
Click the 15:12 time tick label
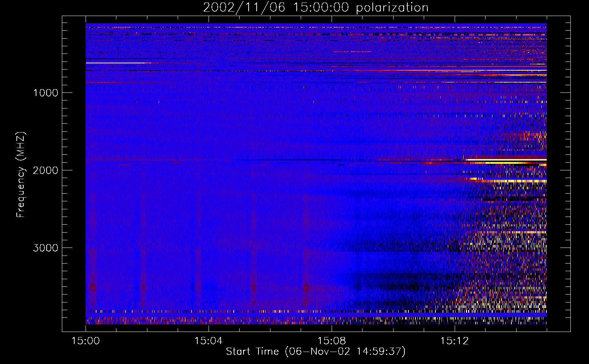(455, 341)
